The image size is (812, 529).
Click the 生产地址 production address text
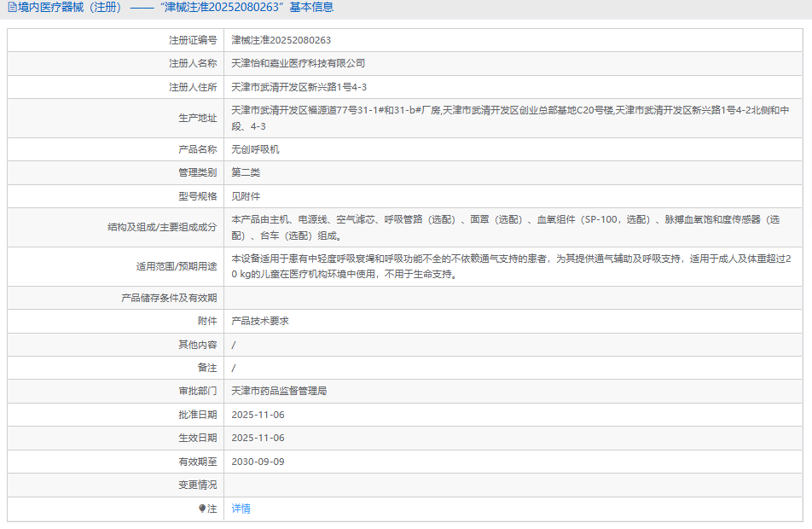(x=510, y=118)
